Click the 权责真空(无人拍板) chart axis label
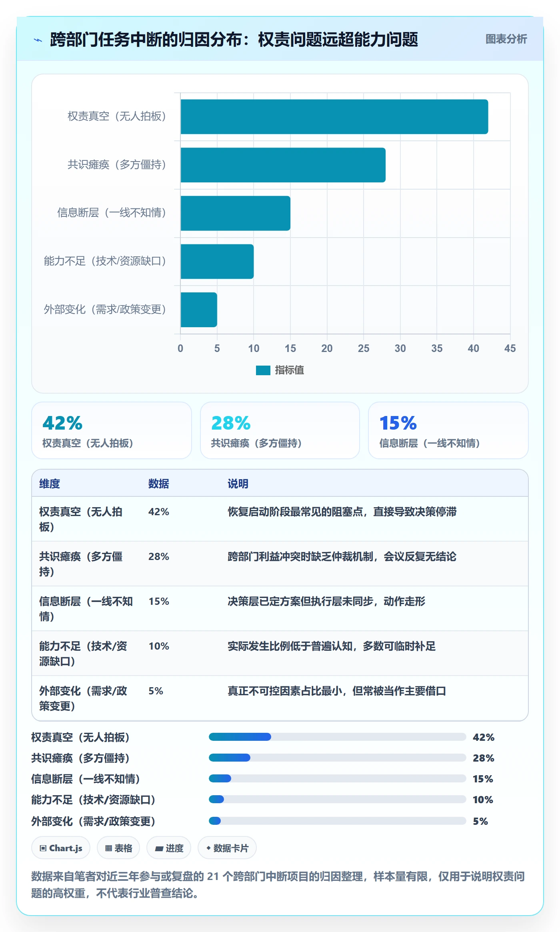The height and width of the screenshot is (932, 560). [x=116, y=116]
